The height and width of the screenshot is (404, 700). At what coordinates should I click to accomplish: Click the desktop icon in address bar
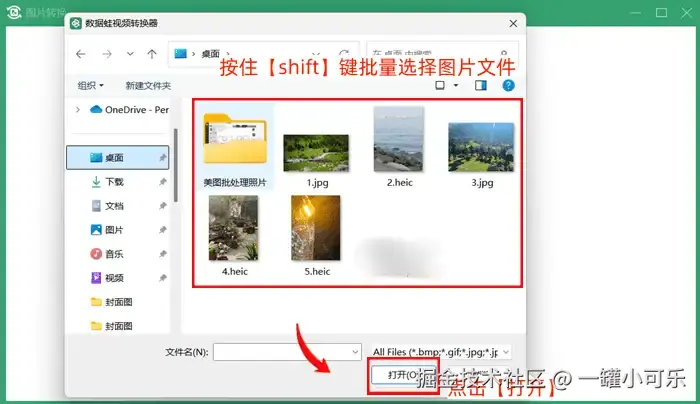(180, 54)
